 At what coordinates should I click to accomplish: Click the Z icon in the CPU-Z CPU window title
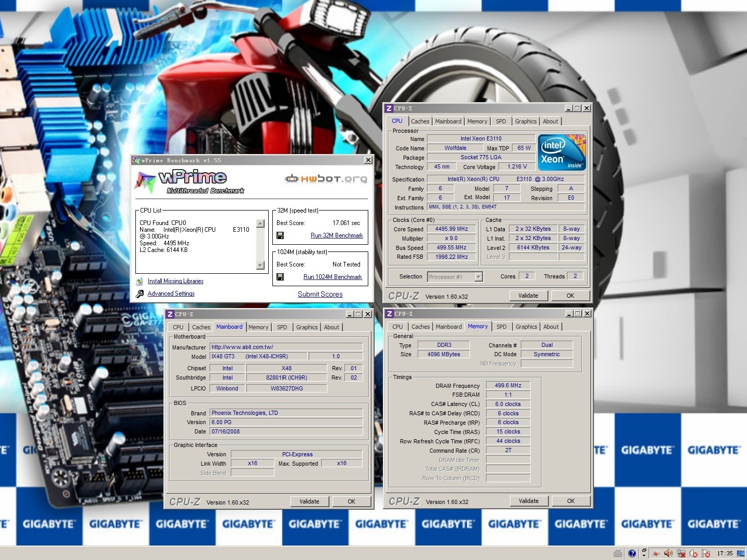[x=389, y=108]
